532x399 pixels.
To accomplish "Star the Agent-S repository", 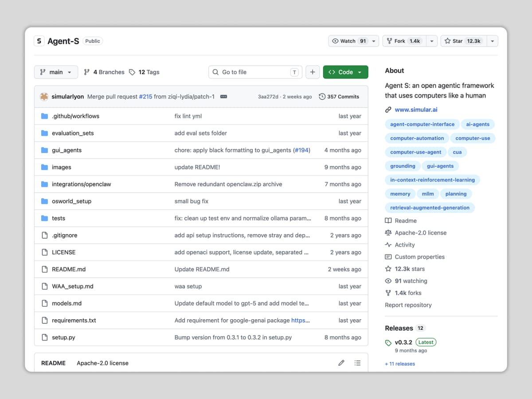I will tap(464, 41).
